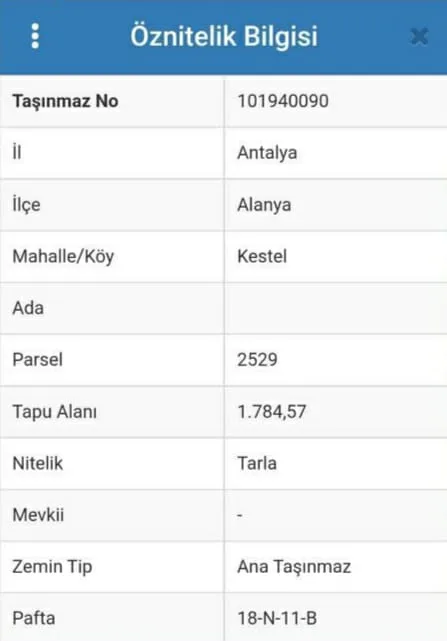Click the Nitelik value Tarla

pyautogui.click(x=257, y=463)
